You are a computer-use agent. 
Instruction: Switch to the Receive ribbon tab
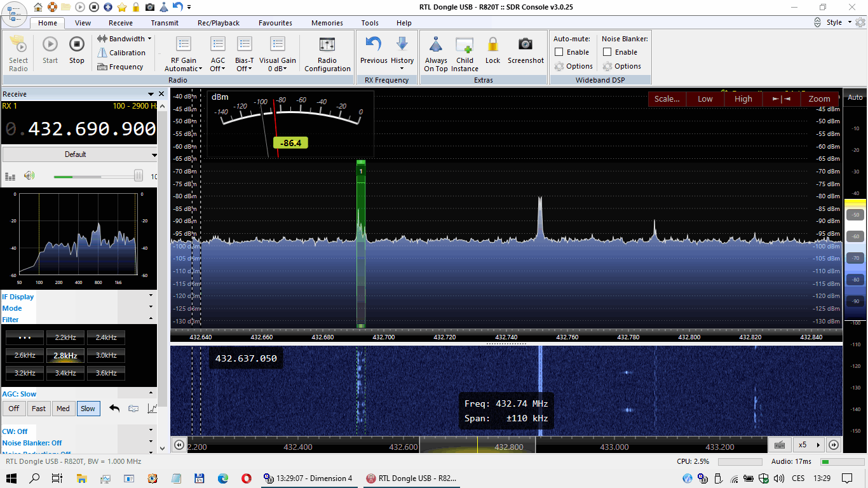[x=121, y=23]
